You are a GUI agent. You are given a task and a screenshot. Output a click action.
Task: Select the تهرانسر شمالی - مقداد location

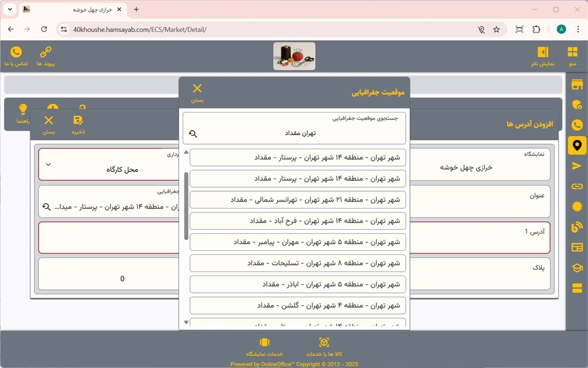pyautogui.click(x=297, y=200)
